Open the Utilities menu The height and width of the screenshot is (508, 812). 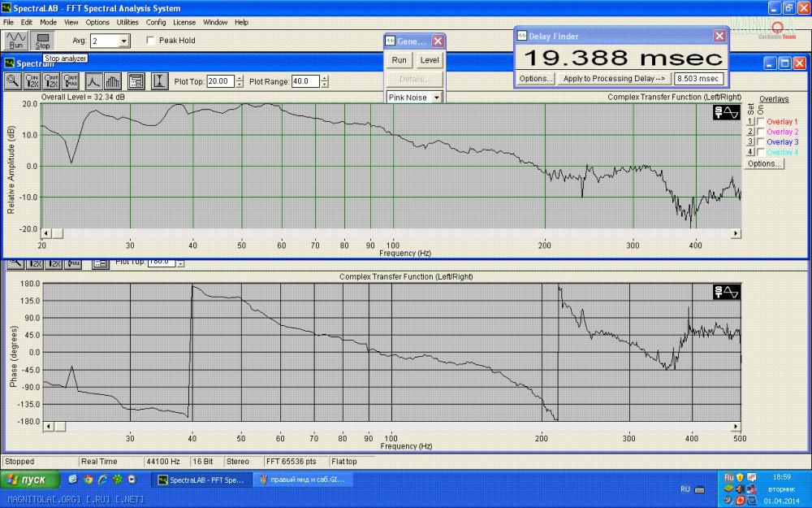pos(127,22)
